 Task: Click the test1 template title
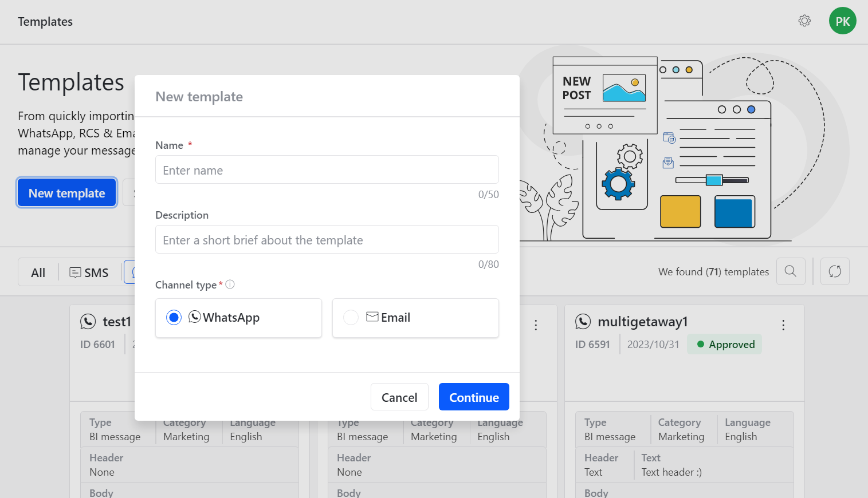pyautogui.click(x=117, y=322)
